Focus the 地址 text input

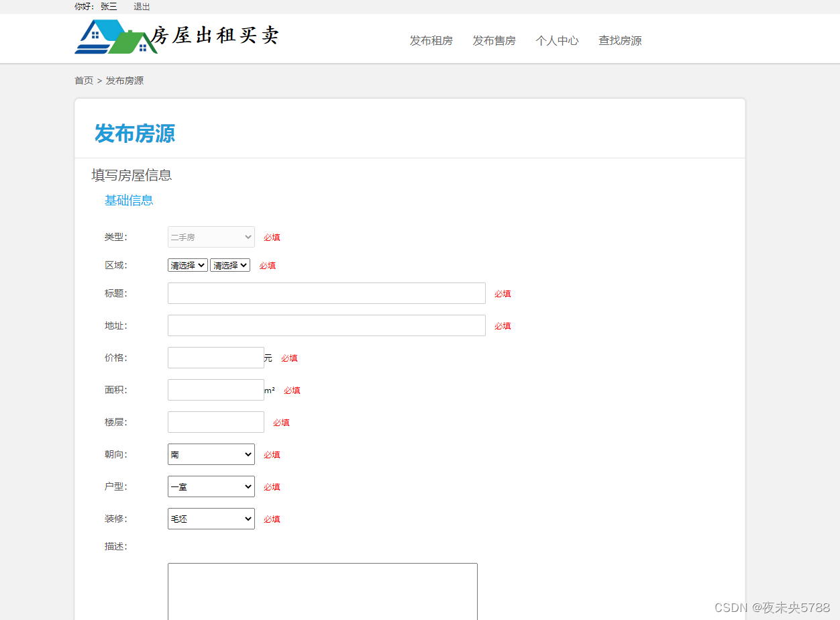coord(327,325)
